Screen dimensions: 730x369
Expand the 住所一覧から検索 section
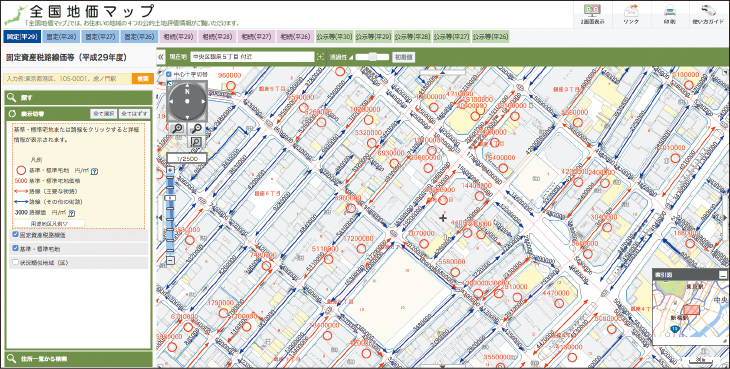[78, 359]
